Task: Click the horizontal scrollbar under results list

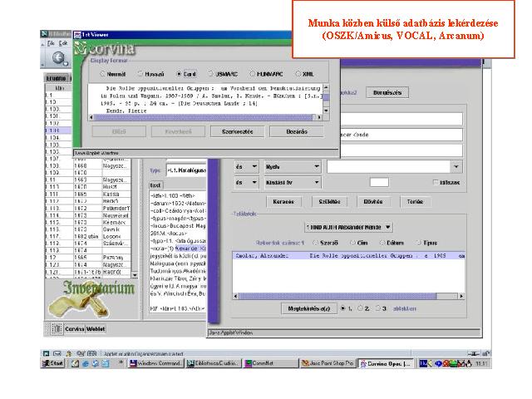Action: click(348, 296)
